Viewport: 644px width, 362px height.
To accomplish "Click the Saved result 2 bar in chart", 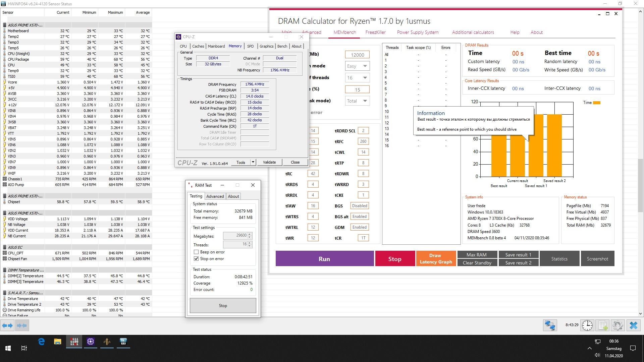I will pos(554,145).
